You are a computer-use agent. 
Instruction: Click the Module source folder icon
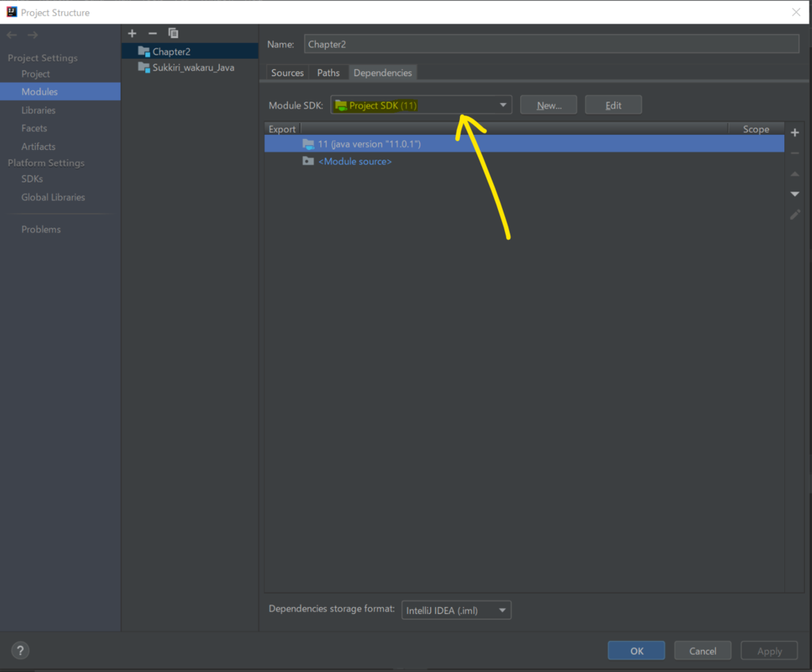[x=308, y=161]
